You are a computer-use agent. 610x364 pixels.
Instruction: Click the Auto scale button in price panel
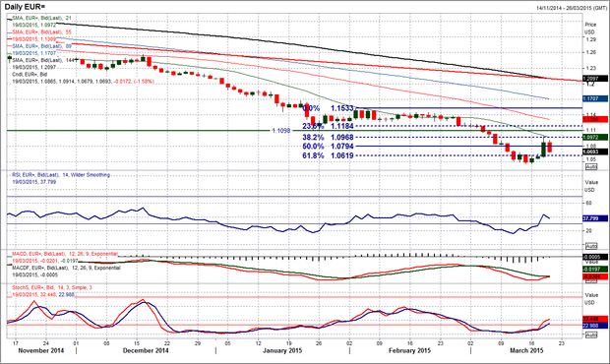point(591,167)
